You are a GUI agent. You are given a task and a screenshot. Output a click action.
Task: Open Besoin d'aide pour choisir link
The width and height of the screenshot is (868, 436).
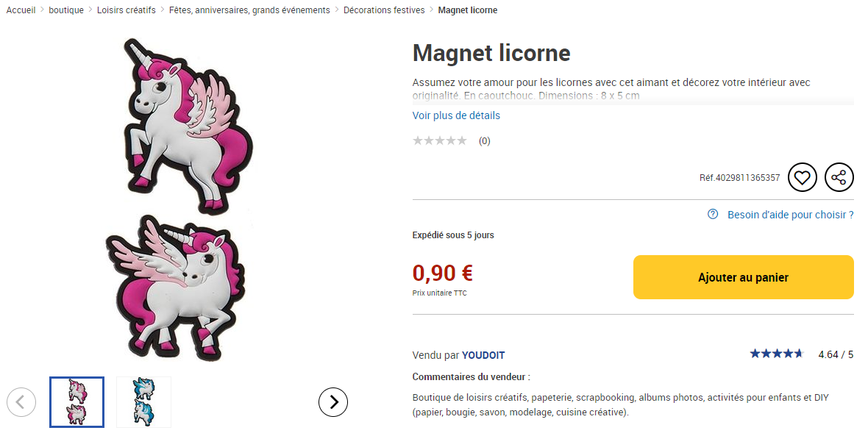pyautogui.click(x=791, y=215)
